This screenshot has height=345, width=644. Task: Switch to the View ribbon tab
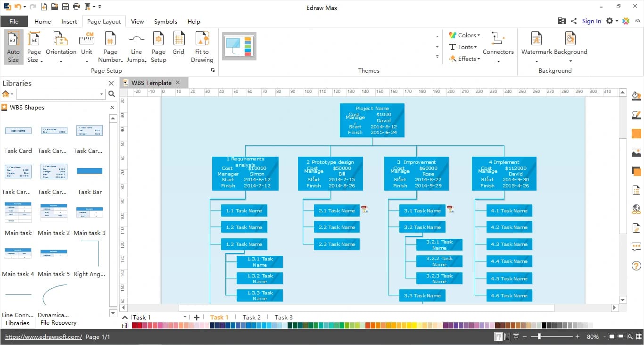tap(137, 22)
